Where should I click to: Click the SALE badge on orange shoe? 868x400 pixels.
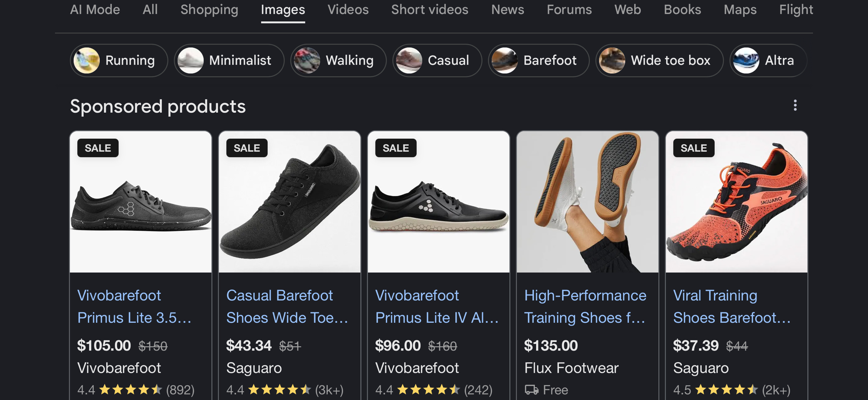[693, 148]
